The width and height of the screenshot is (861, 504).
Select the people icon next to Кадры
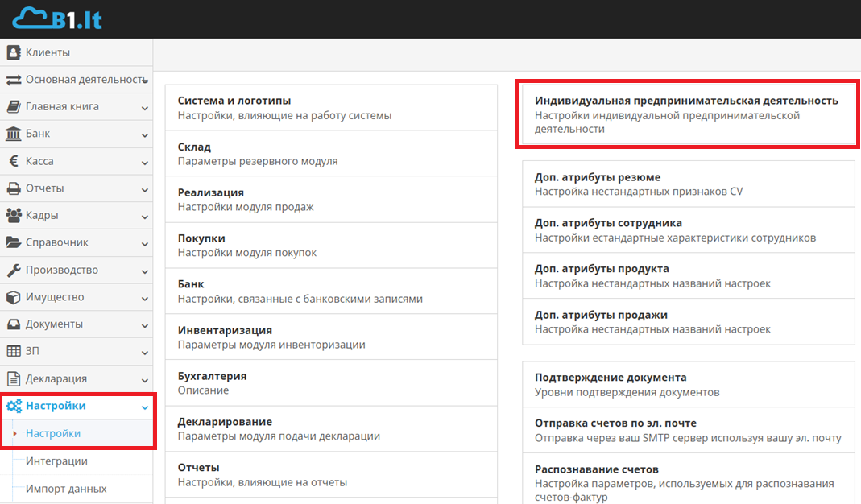(12, 215)
